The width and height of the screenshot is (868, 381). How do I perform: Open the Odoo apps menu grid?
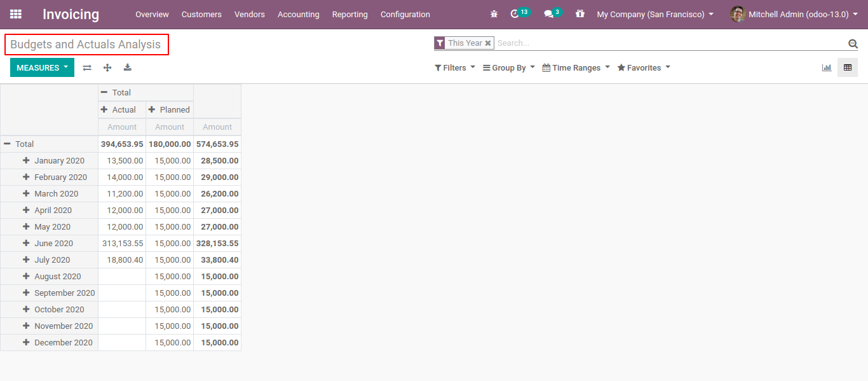pyautogui.click(x=15, y=14)
